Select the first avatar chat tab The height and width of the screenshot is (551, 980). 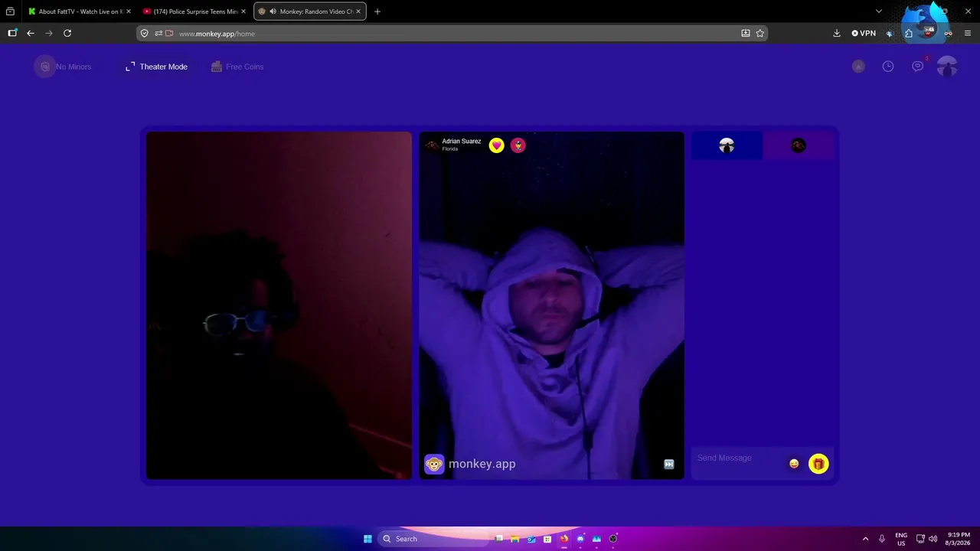(727, 145)
